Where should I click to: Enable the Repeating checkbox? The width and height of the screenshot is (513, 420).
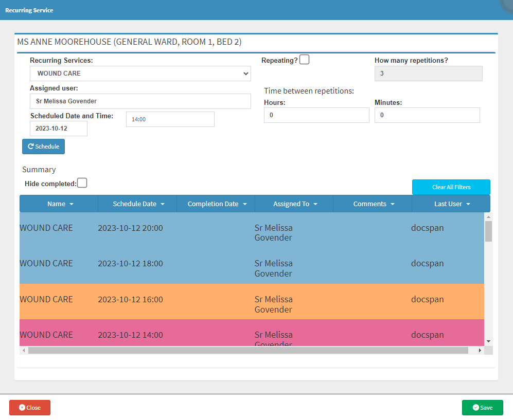(x=305, y=60)
